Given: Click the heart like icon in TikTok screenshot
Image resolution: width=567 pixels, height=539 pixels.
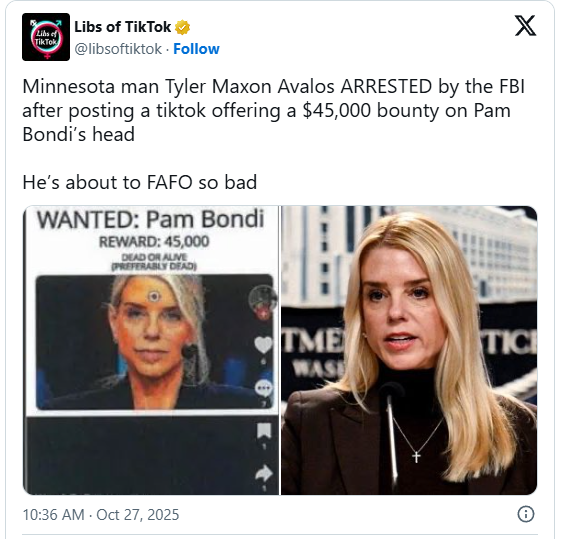Looking at the screenshot, I should pyautogui.click(x=263, y=345).
